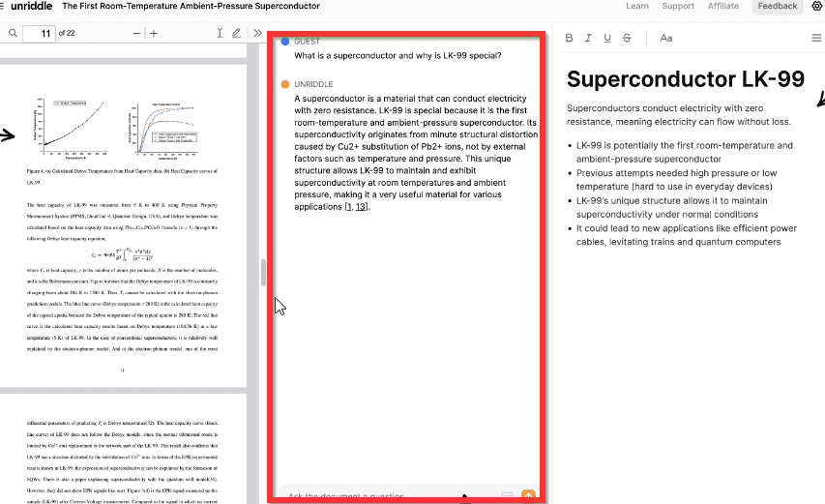Click the bullet about levitating trains
The image size is (825, 504).
pos(686,235)
